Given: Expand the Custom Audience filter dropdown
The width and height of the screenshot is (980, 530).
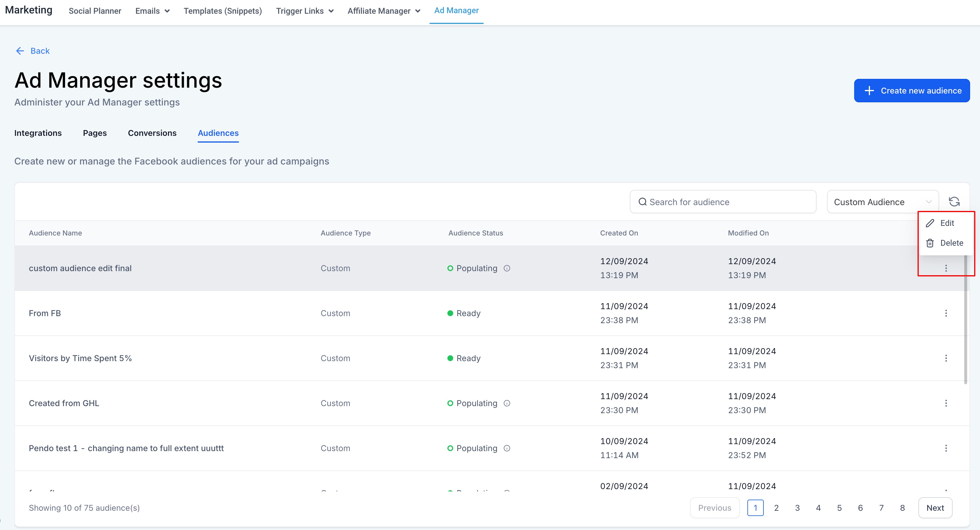Looking at the screenshot, I should pyautogui.click(x=882, y=202).
